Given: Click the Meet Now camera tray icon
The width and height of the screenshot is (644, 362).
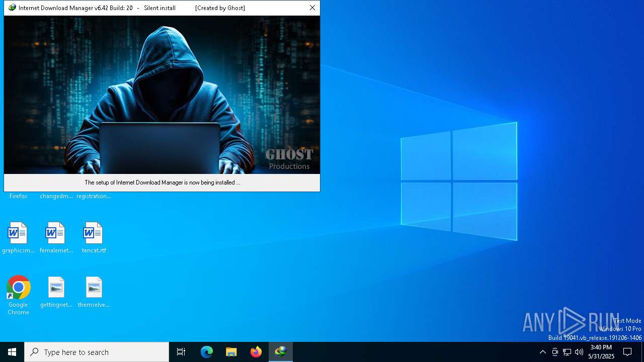Looking at the screenshot, I should [555, 352].
